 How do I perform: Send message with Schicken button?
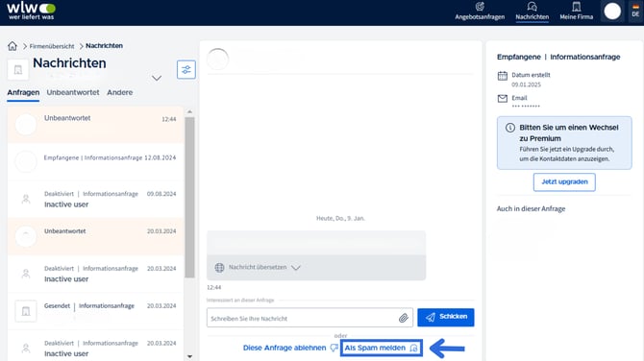pyautogui.click(x=446, y=317)
